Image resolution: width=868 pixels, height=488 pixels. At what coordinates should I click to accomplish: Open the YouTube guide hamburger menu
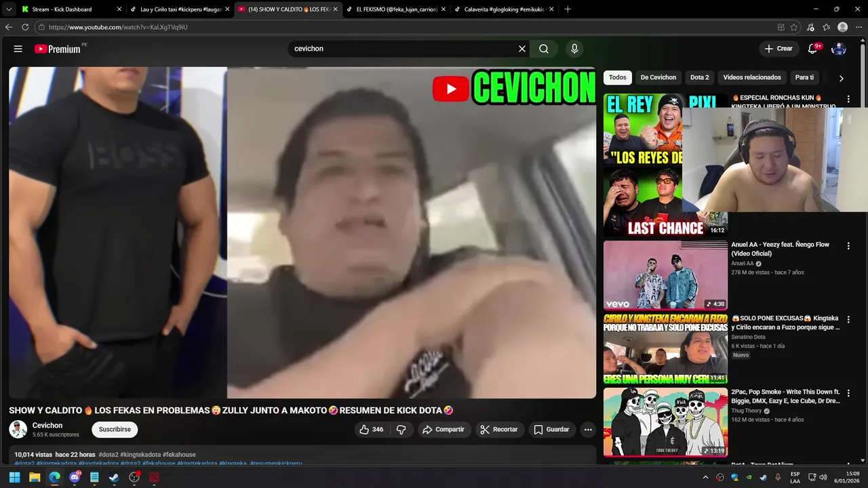[x=18, y=49]
